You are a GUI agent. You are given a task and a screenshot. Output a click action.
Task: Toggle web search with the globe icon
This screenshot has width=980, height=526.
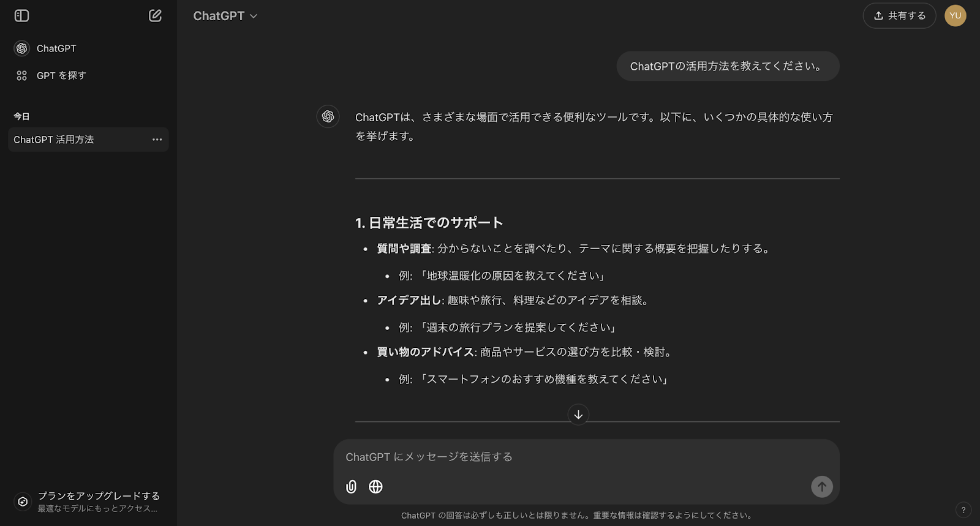tap(375, 487)
